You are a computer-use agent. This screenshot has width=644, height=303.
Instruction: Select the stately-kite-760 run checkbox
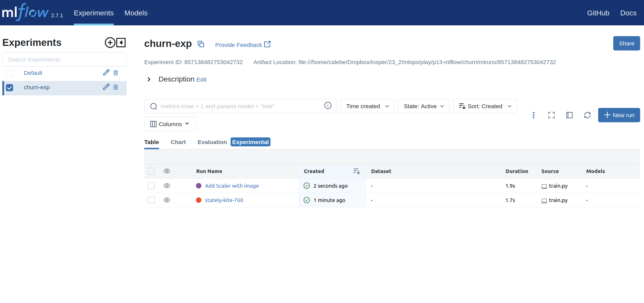151,200
